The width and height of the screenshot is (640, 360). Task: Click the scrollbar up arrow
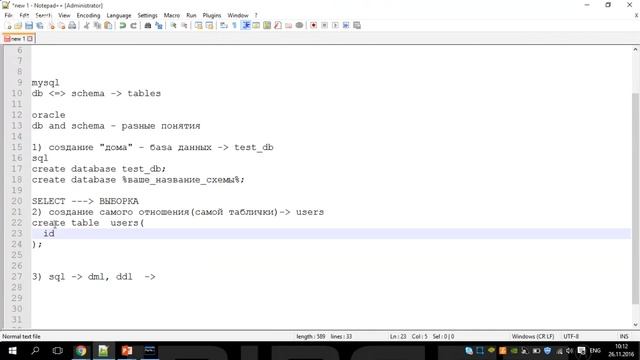click(636, 49)
